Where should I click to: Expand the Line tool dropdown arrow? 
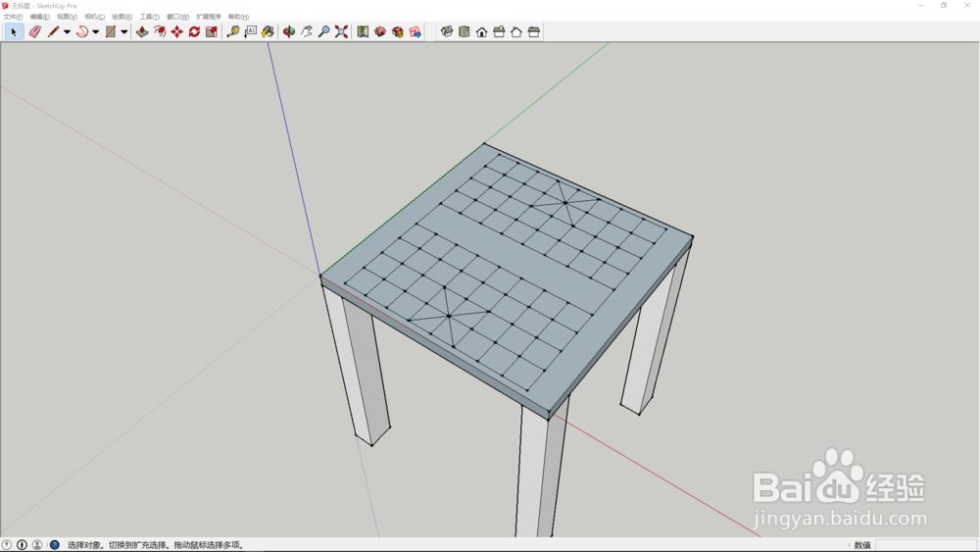(67, 32)
